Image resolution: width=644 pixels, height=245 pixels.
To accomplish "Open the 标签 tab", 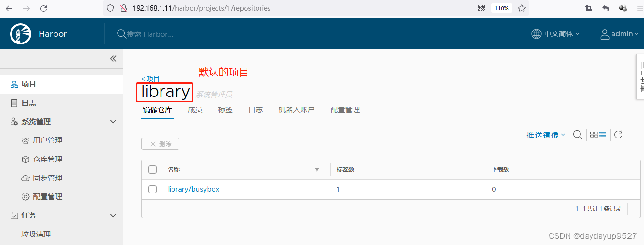I will tap(225, 110).
